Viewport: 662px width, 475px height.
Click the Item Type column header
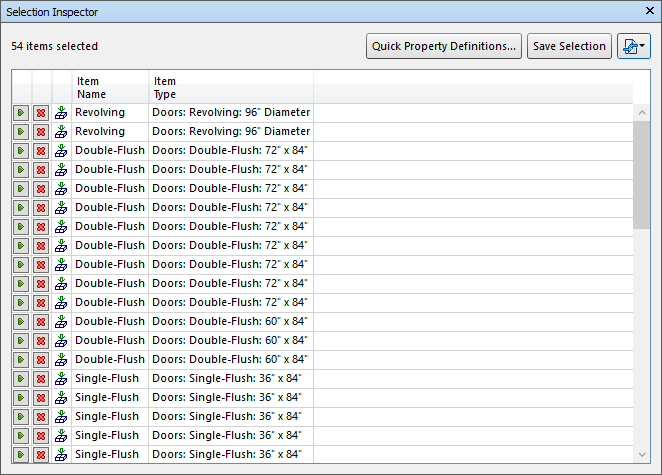pyautogui.click(x=230, y=87)
